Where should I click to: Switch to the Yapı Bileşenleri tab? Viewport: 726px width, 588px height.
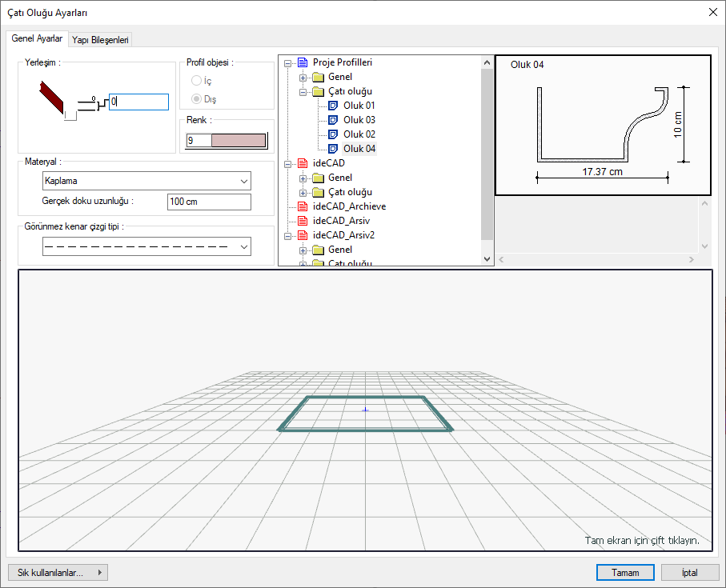(101, 39)
